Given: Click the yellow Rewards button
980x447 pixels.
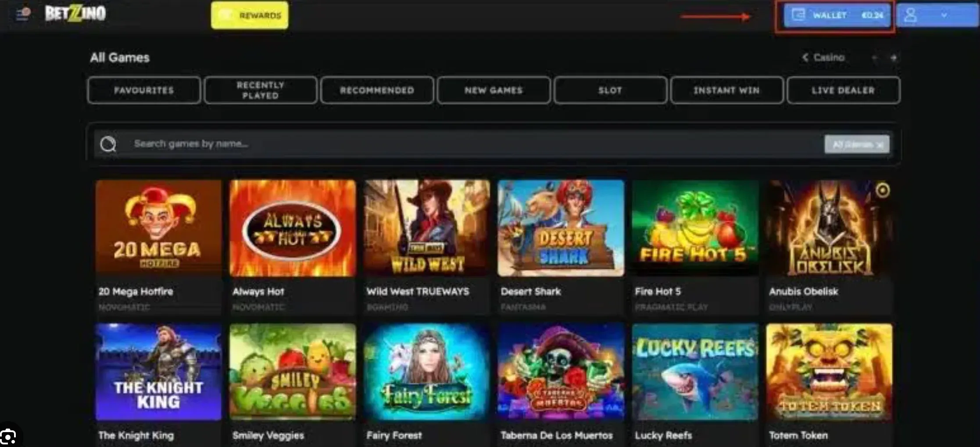Looking at the screenshot, I should (250, 15).
